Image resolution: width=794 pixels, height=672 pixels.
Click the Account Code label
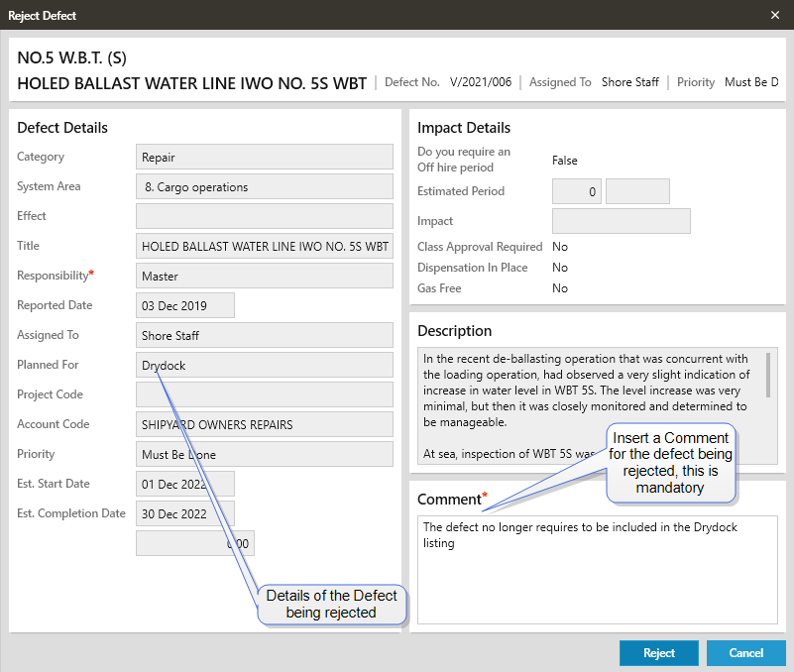[x=54, y=424]
